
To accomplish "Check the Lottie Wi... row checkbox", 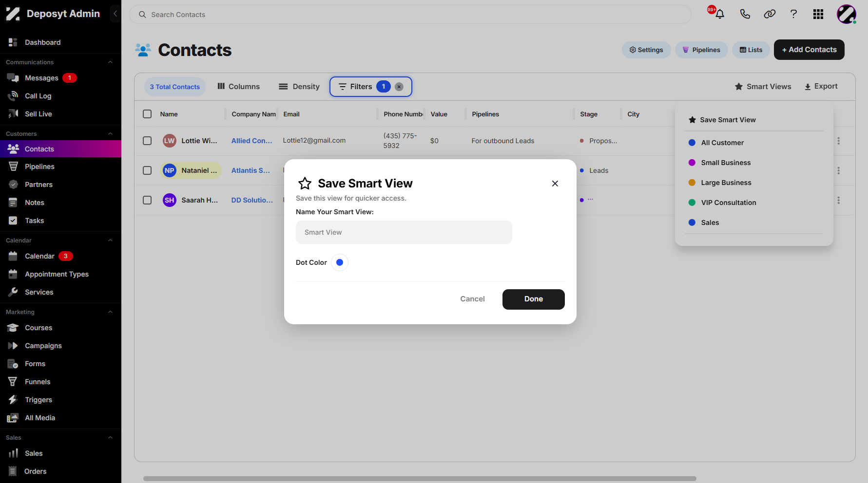I will click(x=147, y=141).
